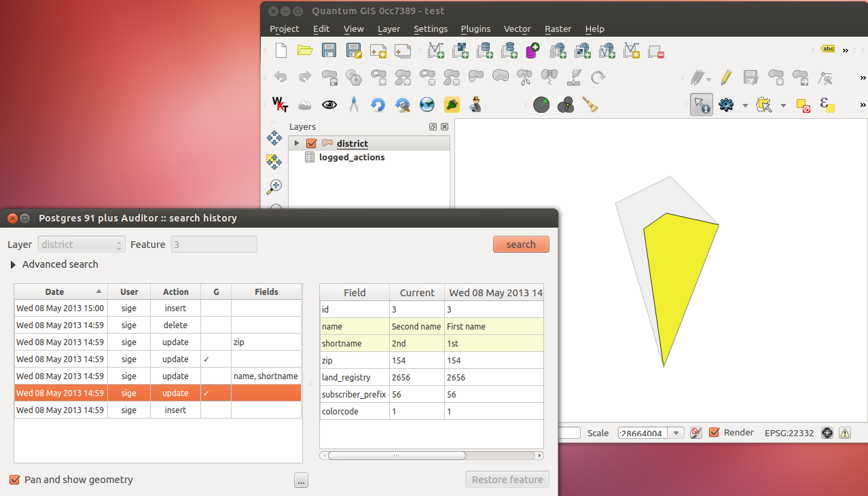Open the Edit menu
The image size is (868, 496).
click(321, 29)
